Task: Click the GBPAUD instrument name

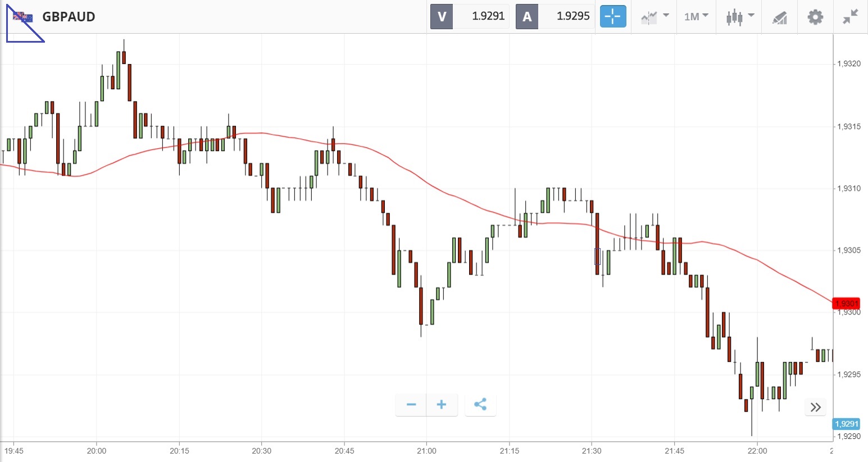Action: click(69, 17)
